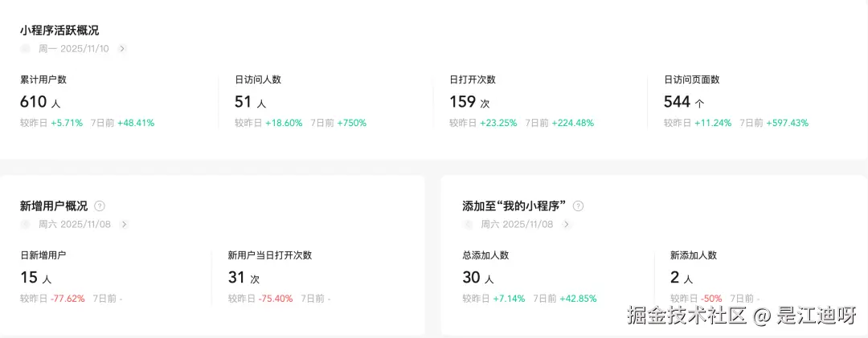The height and width of the screenshot is (338, 868).
Task: Click previous-day arrow before 周一 2025/11/10
Action: coord(25,49)
